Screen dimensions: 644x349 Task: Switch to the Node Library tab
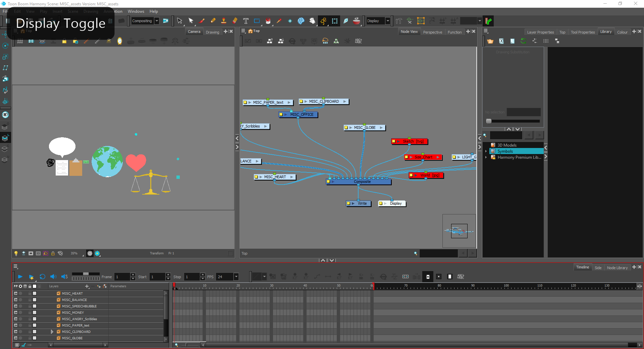617,268
